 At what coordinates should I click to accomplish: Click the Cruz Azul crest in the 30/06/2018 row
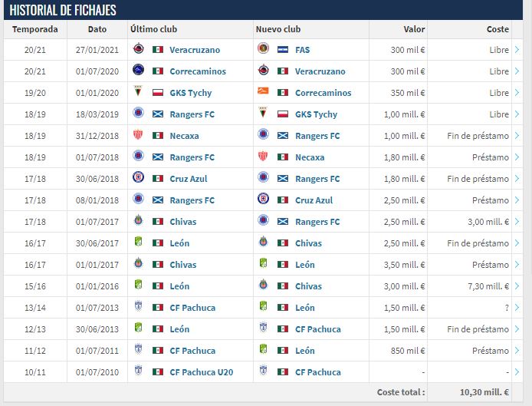(x=138, y=179)
